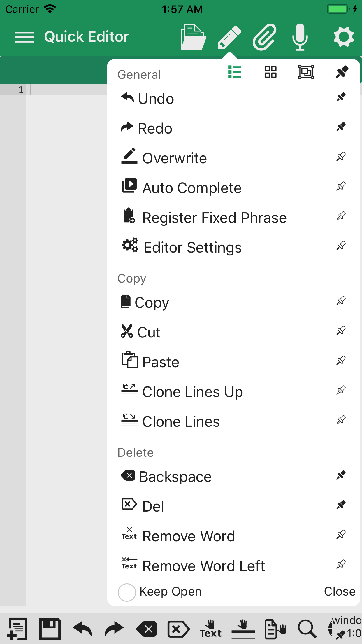Screen dimensions: 362x644
Task: Unpin the Backspace command
Action: coord(341,475)
